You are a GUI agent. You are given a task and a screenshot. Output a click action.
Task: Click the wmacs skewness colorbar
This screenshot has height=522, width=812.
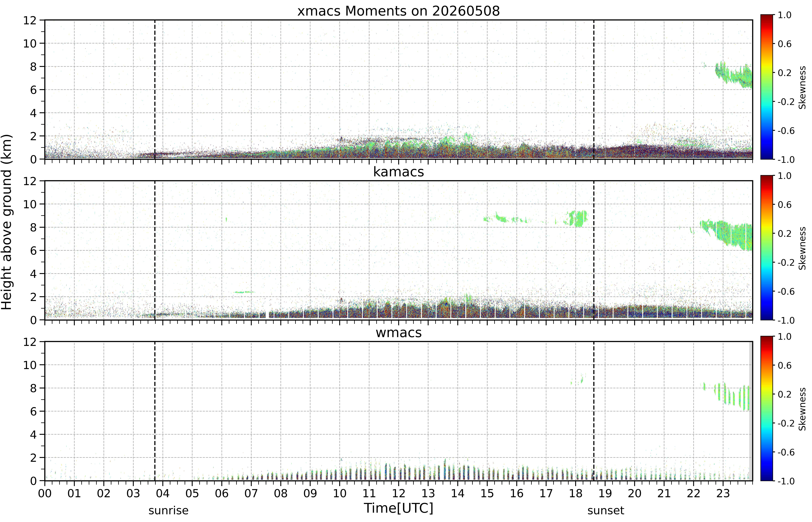[767, 408]
